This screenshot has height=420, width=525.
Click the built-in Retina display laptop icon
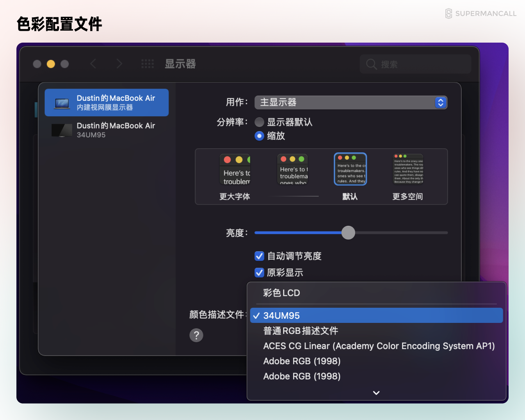[62, 103]
